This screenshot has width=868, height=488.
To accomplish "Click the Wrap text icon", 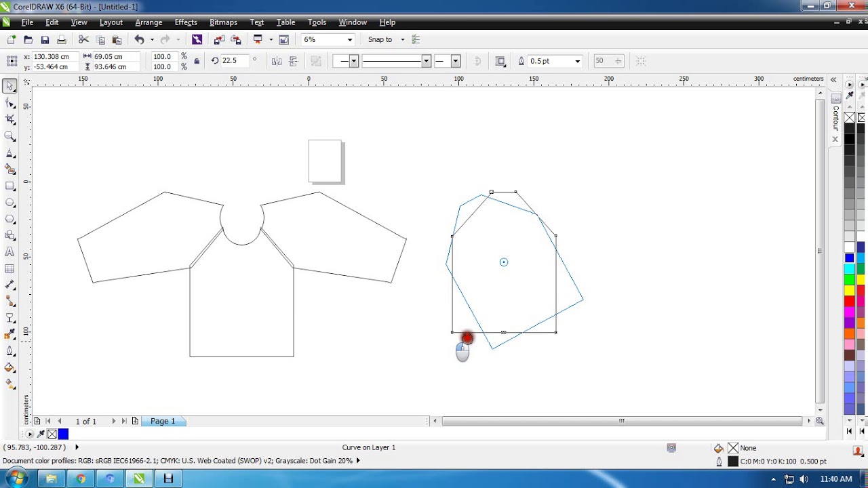I will (500, 61).
